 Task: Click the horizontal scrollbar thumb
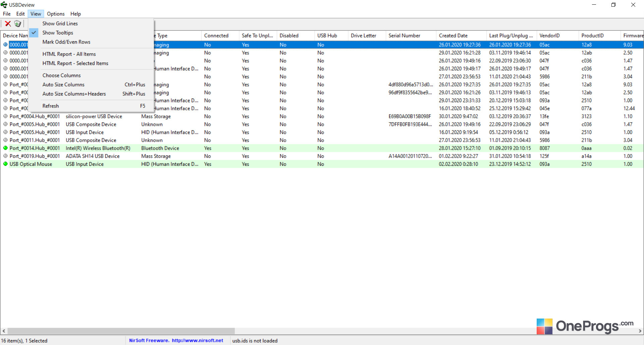121,331
